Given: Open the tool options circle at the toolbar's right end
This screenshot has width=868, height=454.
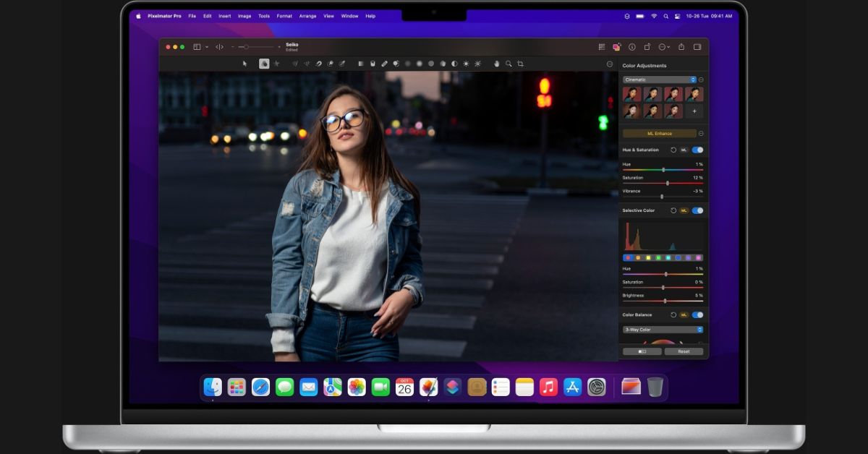Looking at the screenshot, I should [610, 64].
